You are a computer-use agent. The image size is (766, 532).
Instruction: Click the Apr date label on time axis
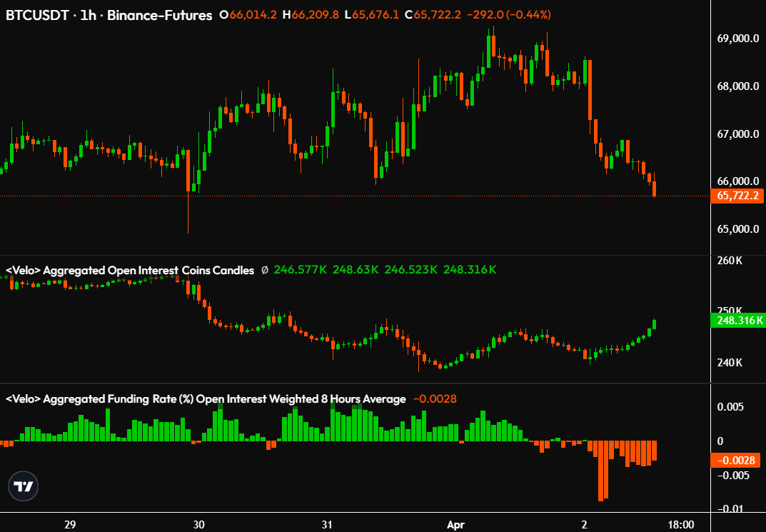(456, 525)
